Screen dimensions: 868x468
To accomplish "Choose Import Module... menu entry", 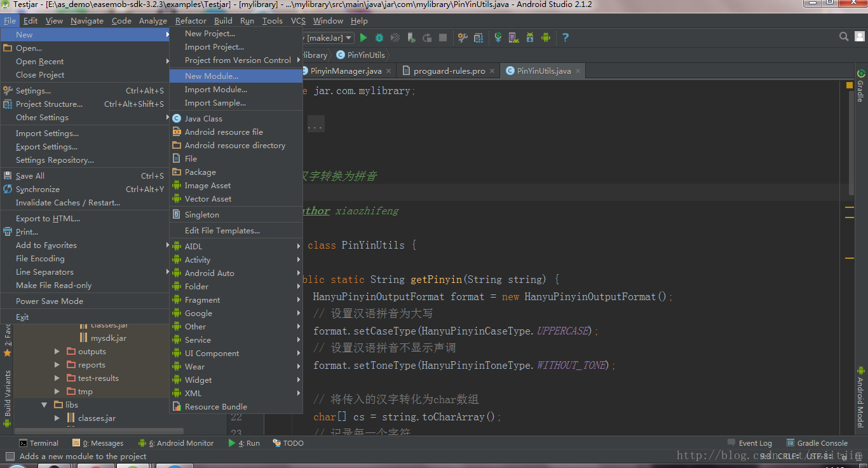I will tap(236, 89).
